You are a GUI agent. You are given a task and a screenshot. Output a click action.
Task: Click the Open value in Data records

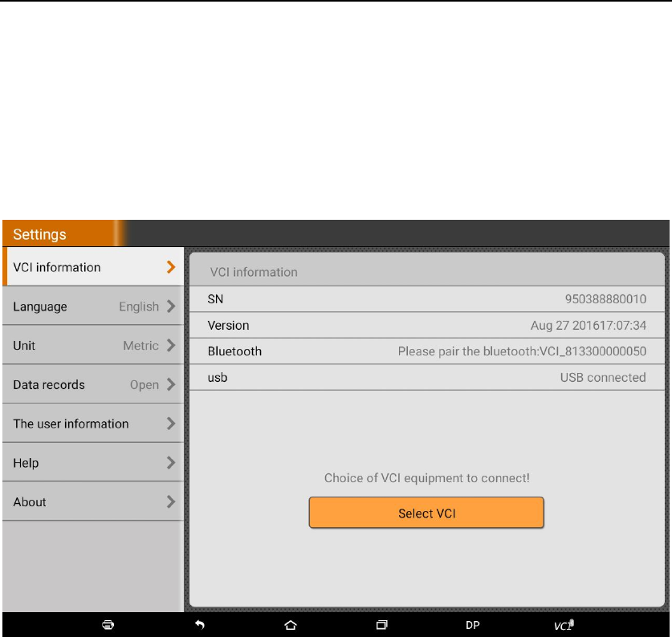[x=144, y=384]
